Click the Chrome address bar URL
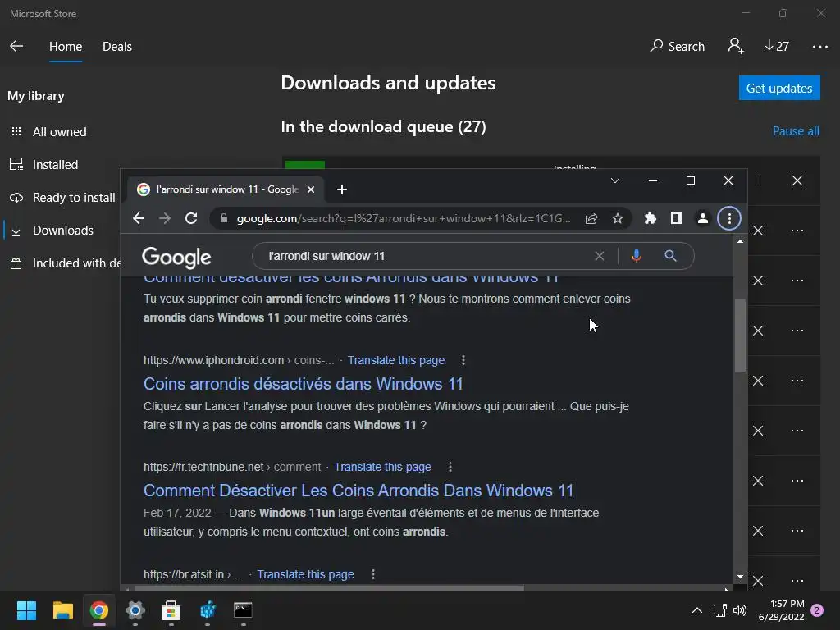 pyautogui.click(x=404, y=218)
